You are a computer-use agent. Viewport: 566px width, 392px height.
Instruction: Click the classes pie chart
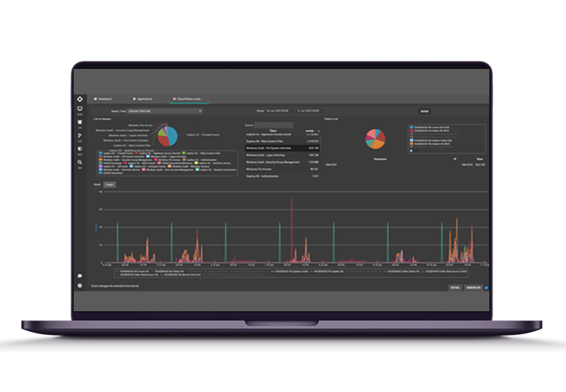(x=167, y=136)
